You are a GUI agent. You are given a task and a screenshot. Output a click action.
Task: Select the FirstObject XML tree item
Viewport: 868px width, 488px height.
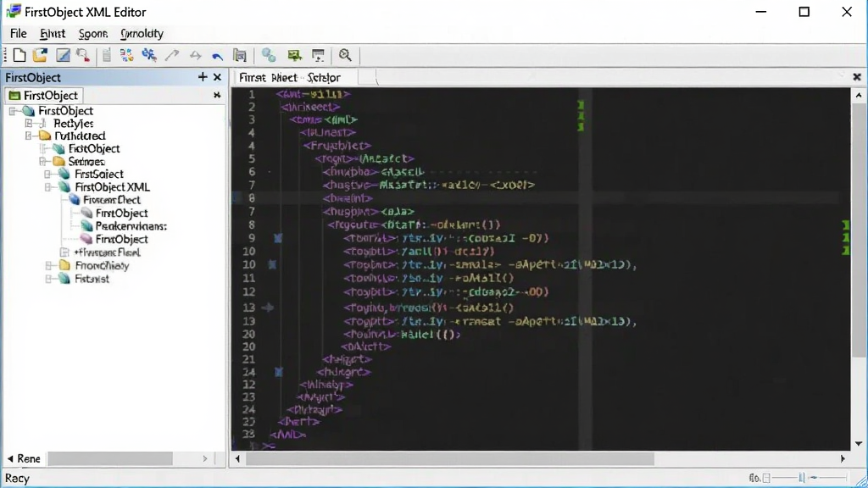113,187
